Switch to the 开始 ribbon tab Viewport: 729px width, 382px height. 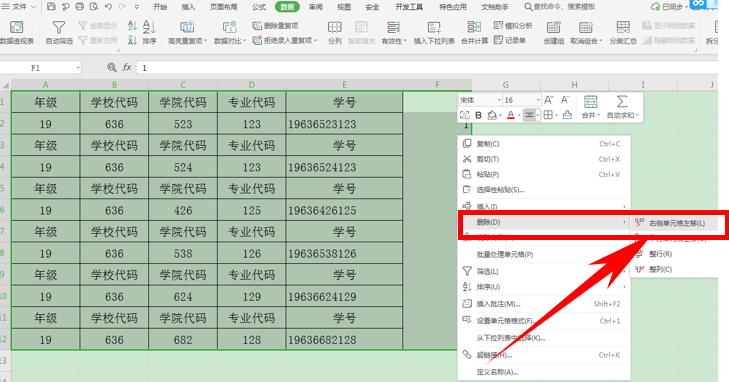[160, 7]
